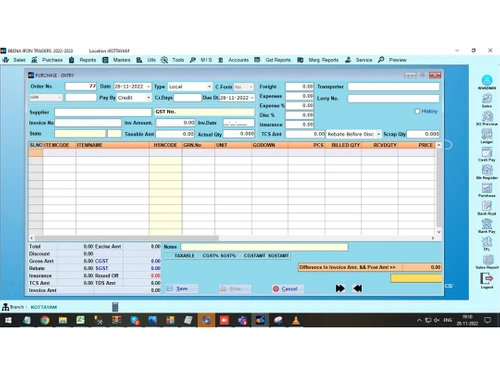Click the Print button

pyautogui.click(x=235, y=289)
